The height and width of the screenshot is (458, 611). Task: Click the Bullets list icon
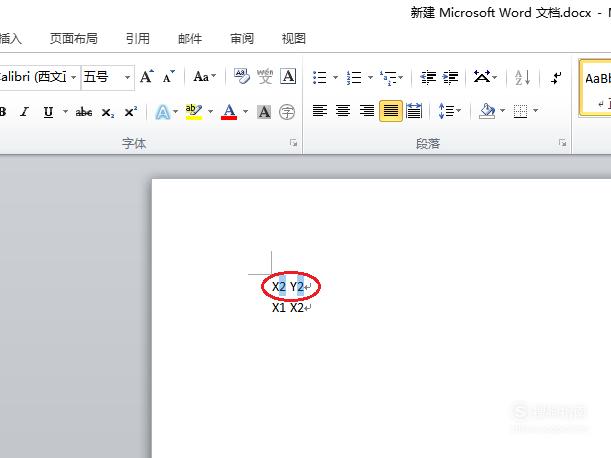click(x=320, y=77)
